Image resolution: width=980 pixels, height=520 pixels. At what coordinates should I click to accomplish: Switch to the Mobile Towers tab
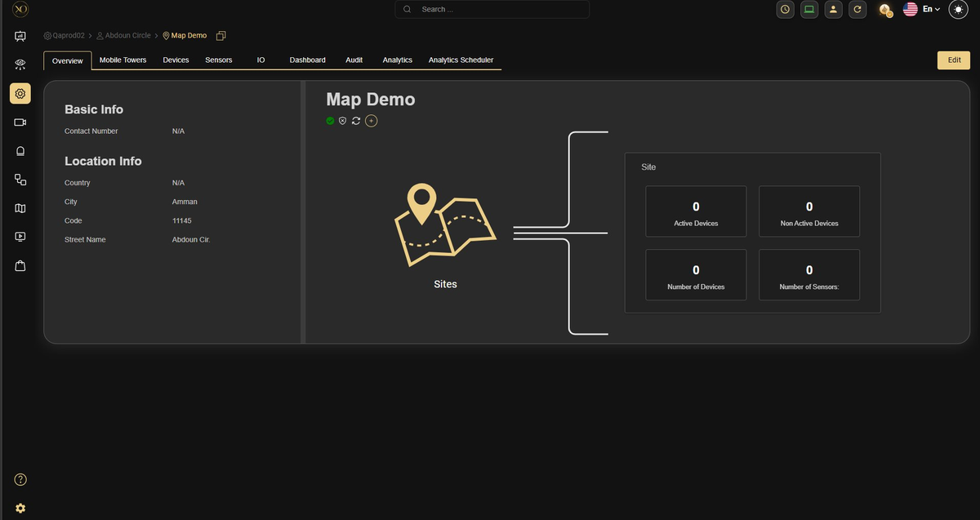pyautogui.click(x=122, y=60)
